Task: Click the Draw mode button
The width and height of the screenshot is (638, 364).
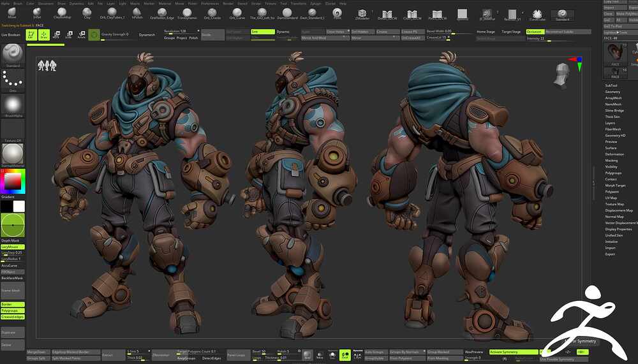Action: (43, 35)
